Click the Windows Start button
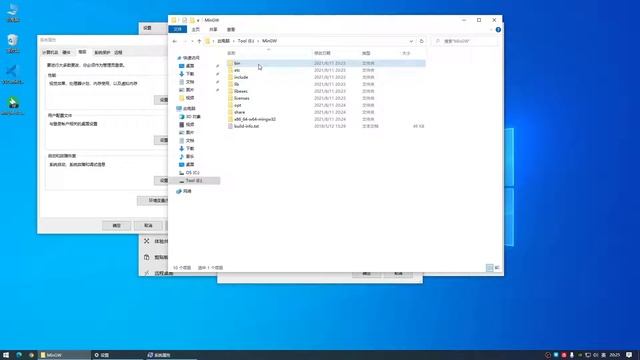The height and width of the screenshot is (360, 640). point(6,355)
